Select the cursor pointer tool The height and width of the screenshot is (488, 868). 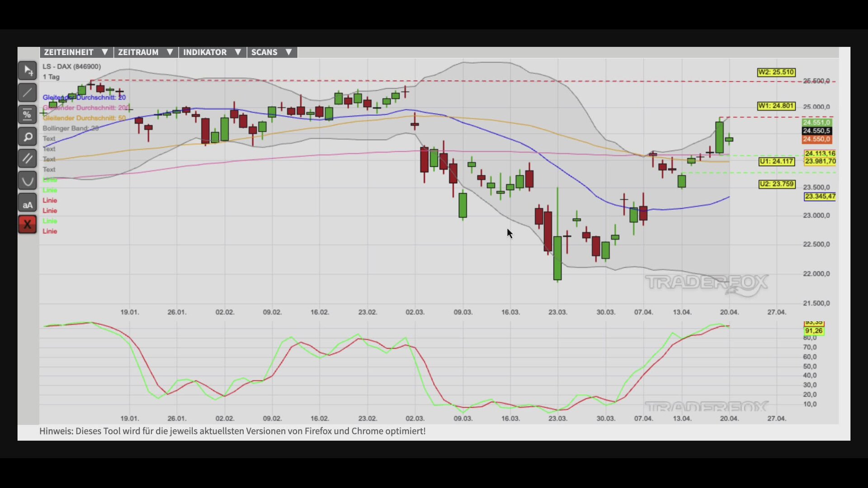tap(27, 71)
